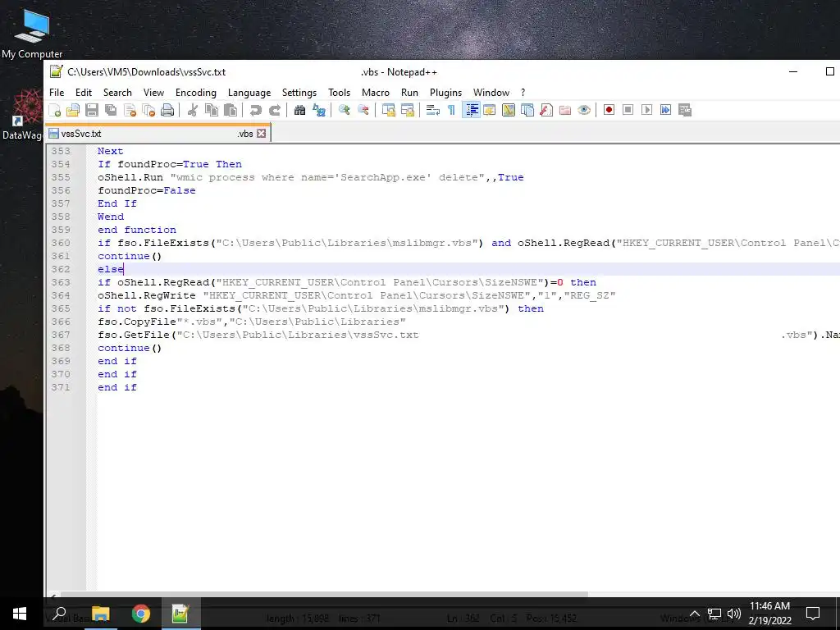Viewport: 840px width, 630px height.
Task: Toggle synchronized horizontal scrolling
Action: (x=407, y=111)
